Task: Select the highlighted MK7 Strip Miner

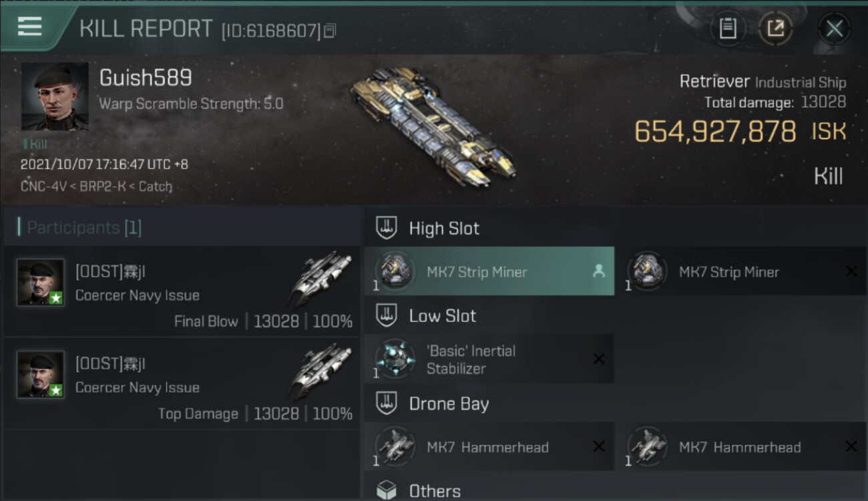Action: [x=489, y=271]
